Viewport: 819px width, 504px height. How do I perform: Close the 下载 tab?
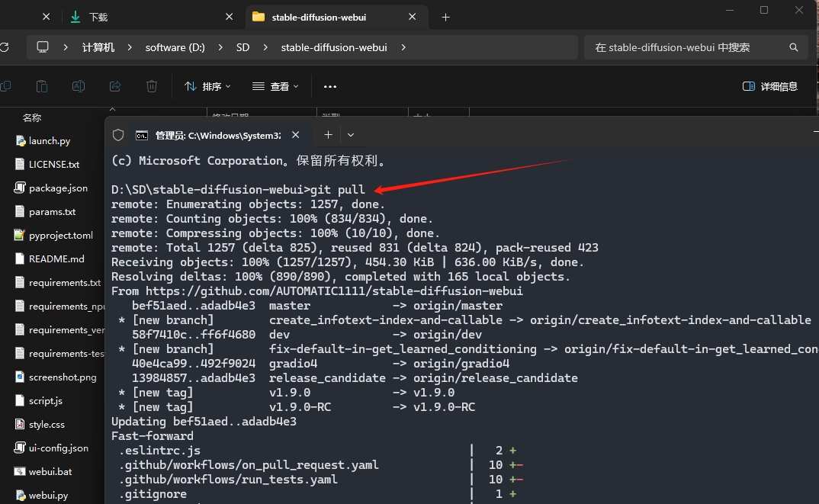click(229, 18)
